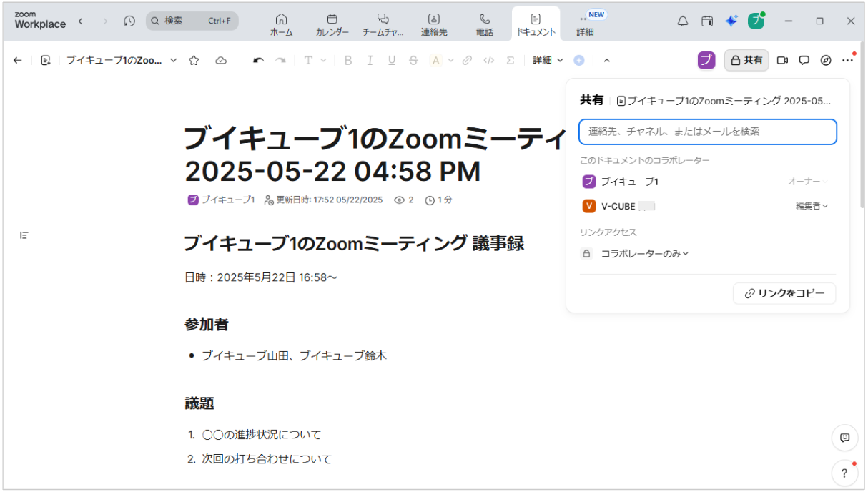Open notifications bell
868x492 pixels.
[x=683, y=21]
